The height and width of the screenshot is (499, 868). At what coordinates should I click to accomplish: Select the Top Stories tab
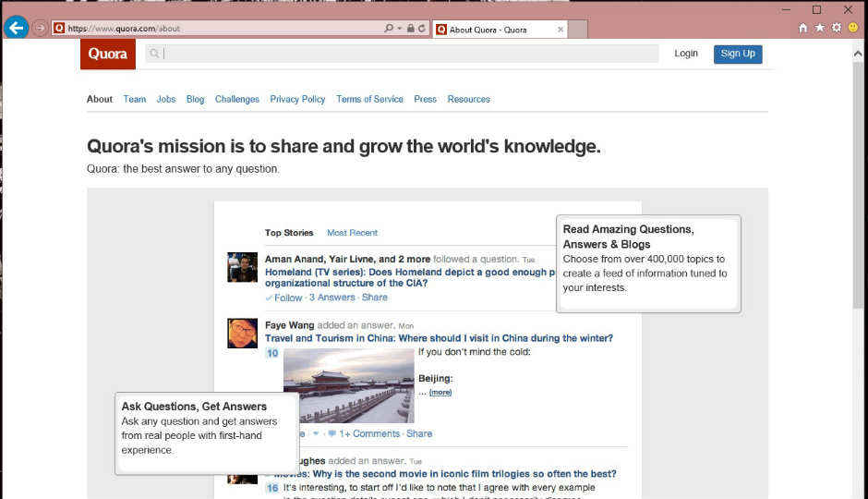coord(289,233)
